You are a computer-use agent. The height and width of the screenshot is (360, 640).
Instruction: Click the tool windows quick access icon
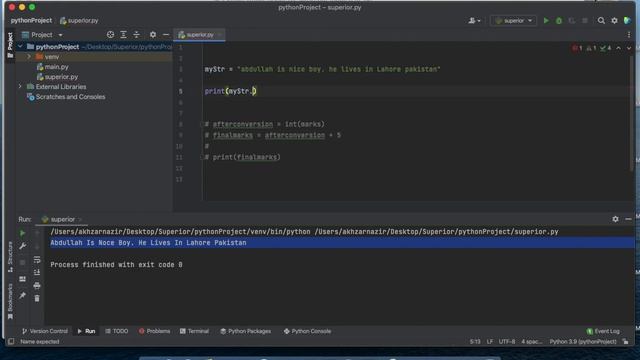(11, 342)
